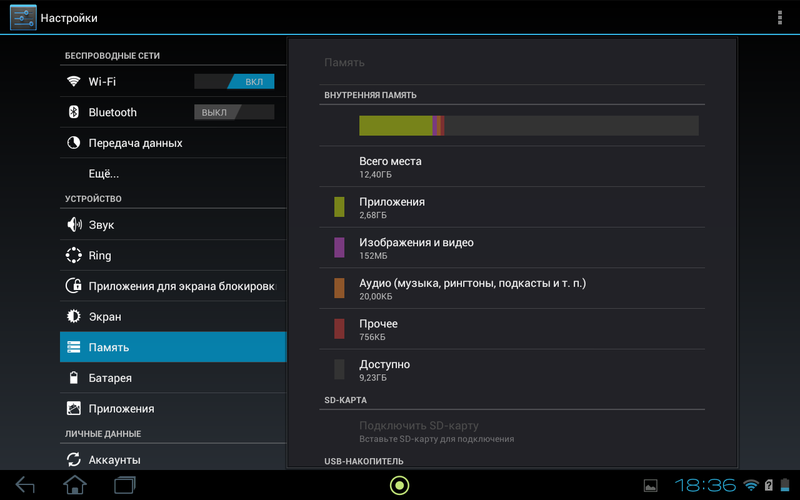
Task: Tap the internal storage usage bar
Action: [529, 126]
